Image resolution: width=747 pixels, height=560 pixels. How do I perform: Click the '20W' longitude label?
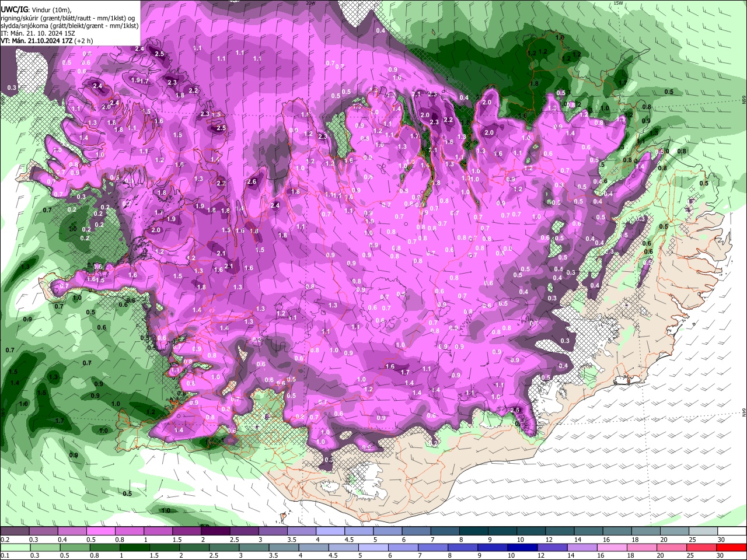click(310, 3)
